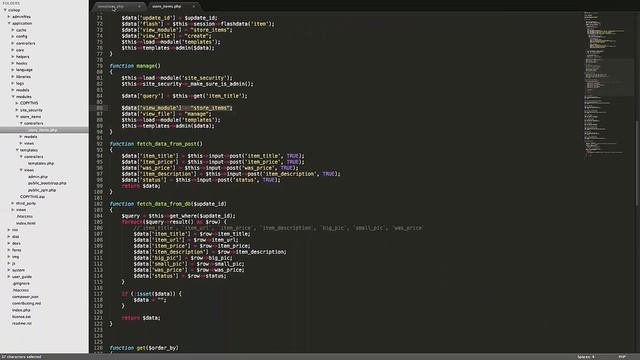
Task: Expand the third_party folder arrow
Action: pyautogui.click(x=13, y=203)
